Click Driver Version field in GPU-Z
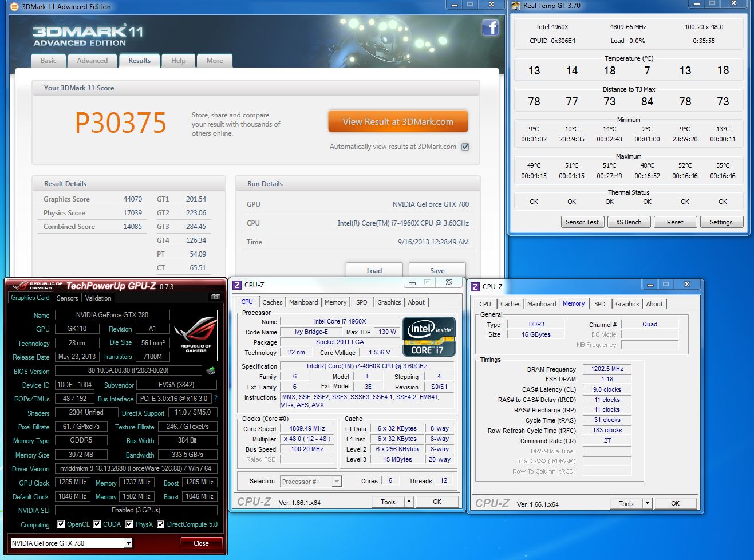 click(x=136, y=468)
